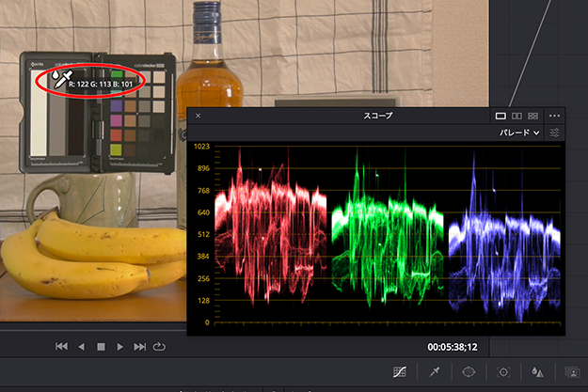Play the clip in reverse
Viewport: 588px width, 392px height.
(x=81, y=347)
